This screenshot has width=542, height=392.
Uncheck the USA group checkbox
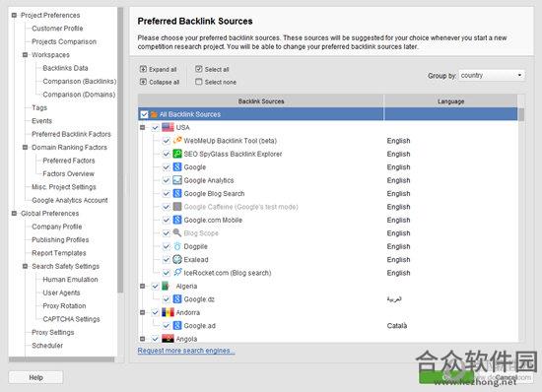click(155, 127)
